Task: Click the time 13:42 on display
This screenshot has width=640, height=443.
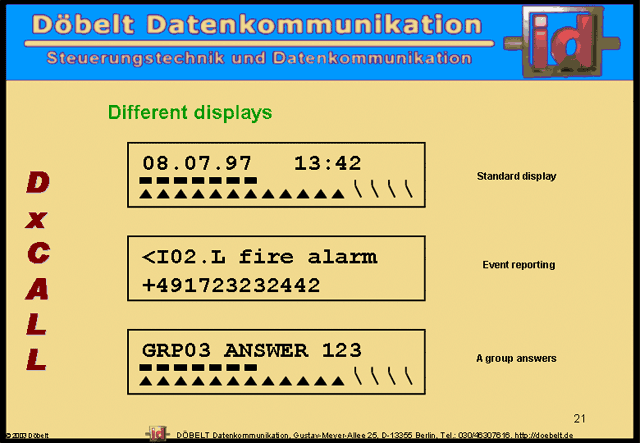Action: point(327,163)
